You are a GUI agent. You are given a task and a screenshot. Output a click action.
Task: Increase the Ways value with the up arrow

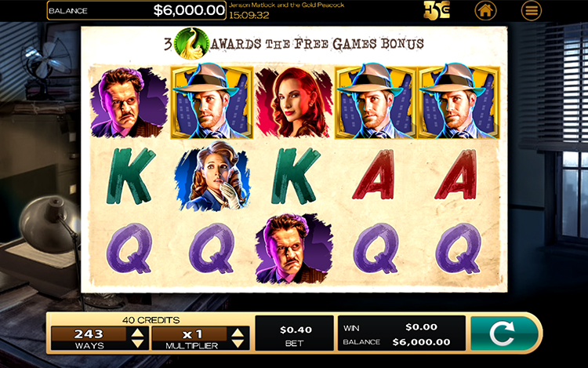tap(138, 333)
